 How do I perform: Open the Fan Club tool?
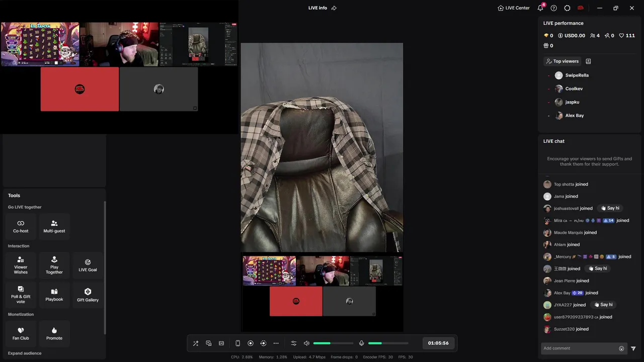click(21, 333)
